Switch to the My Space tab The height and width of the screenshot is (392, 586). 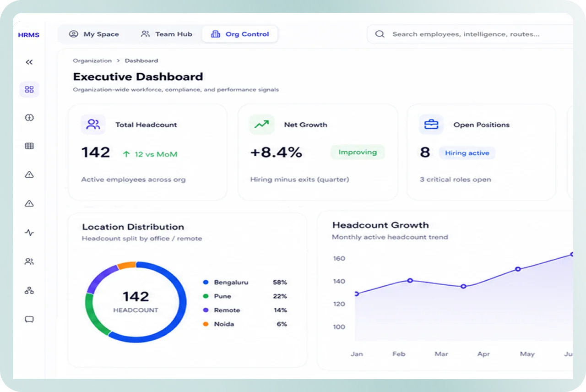coord(94,34)
